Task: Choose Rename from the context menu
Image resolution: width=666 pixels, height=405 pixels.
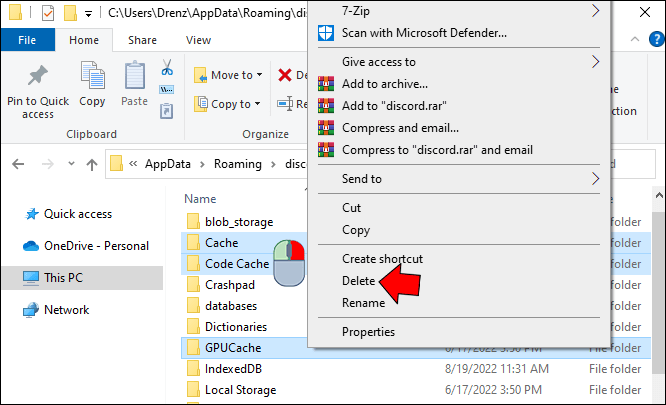Action: click(x=364, y=303)
